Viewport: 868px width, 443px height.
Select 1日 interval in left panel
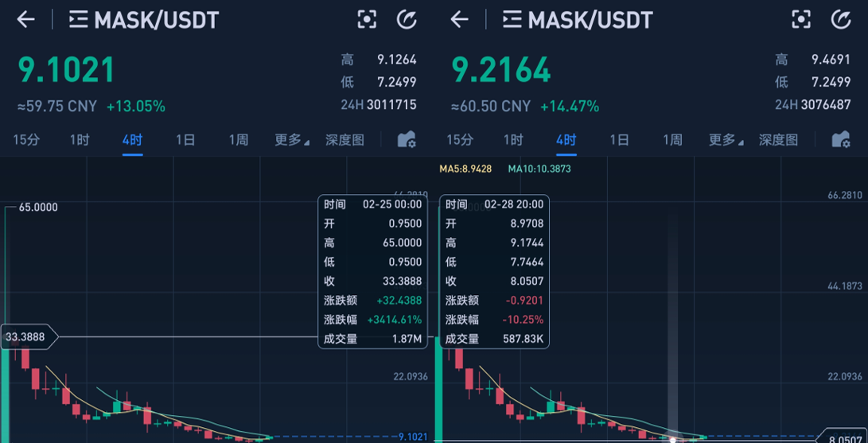click(x=185, y=140)
